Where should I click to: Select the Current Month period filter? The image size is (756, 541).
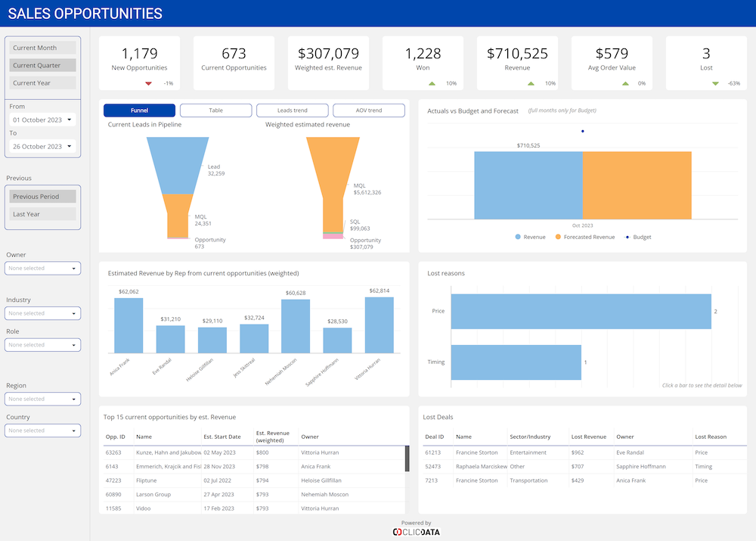(x=42, y=48)
